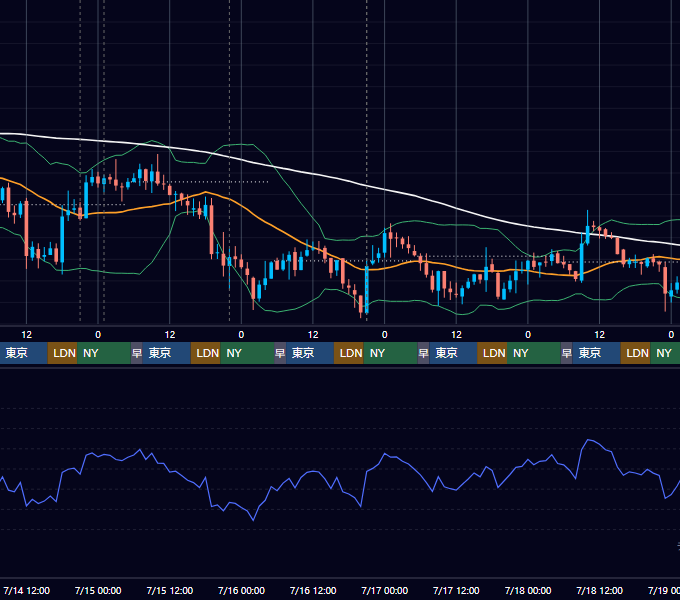The height and width of the screenshot is (600, 680).
Task: Click the LDN block preceding 7/15 00:00
Action: point(62,353)
